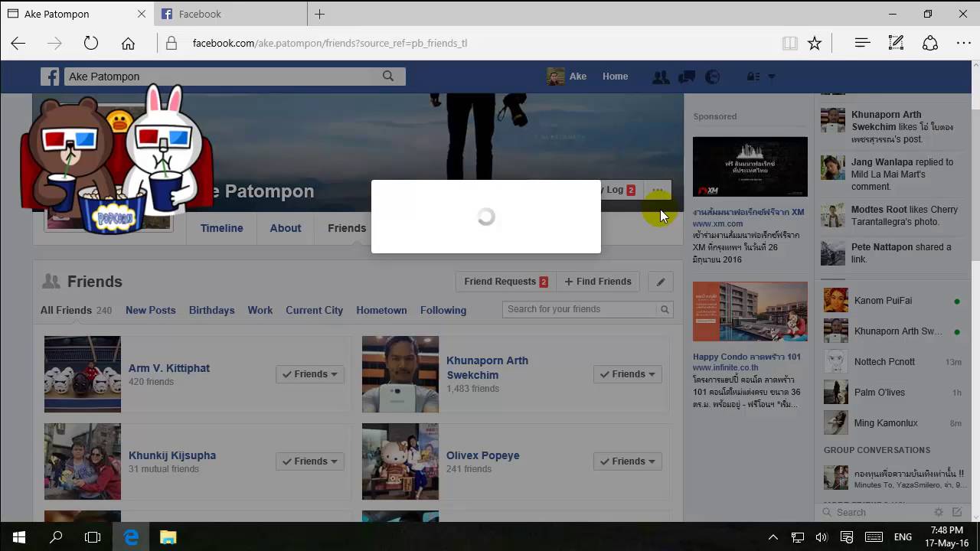The height and width of the screenshot is (551, 980).
Task: Show Hometown friends filter
Action: point(381,310)
